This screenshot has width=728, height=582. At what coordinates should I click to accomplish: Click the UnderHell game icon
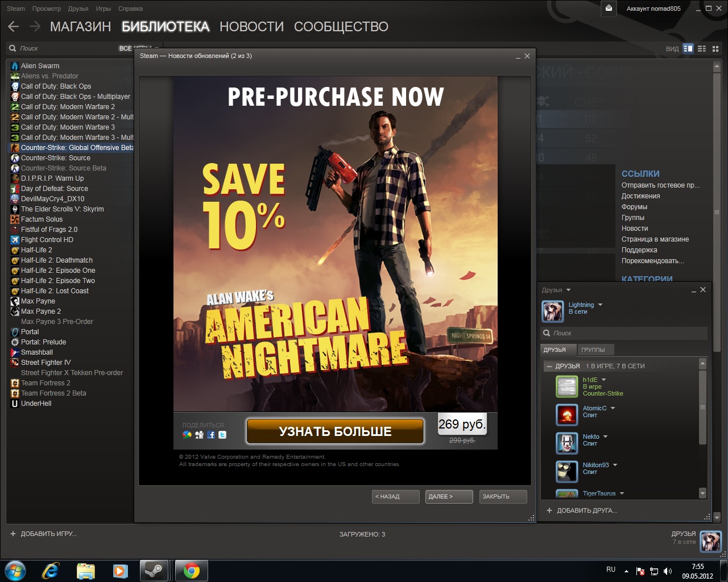pyautogui.click(x=15, y=404)
